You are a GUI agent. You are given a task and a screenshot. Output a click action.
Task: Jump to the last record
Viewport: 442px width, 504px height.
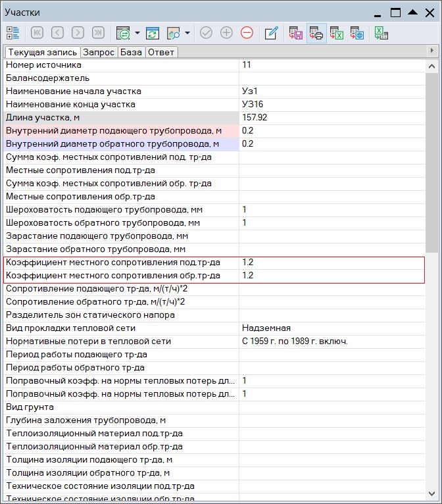pyautogui.click(x=98, y=32)
